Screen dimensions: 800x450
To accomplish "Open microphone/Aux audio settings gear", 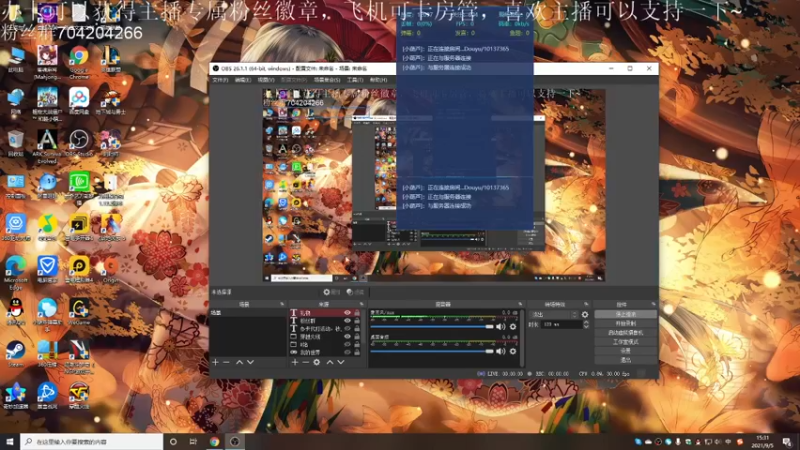I will click(513, 327).
